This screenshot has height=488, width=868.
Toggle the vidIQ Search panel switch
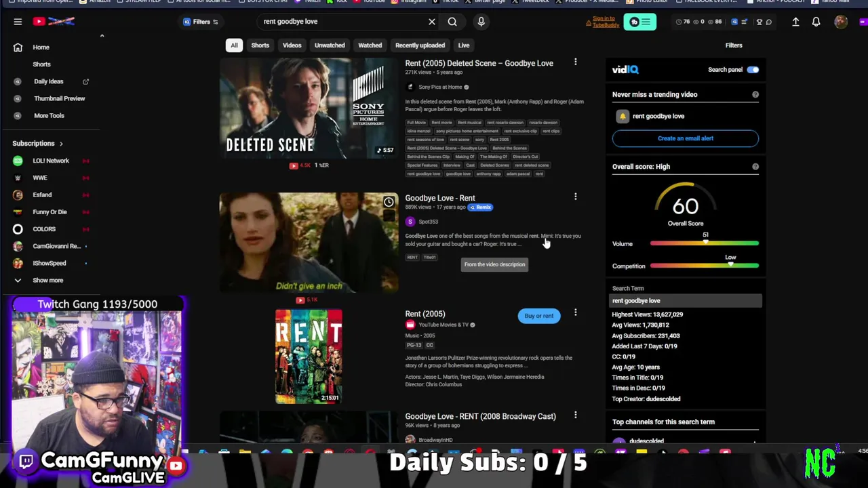pos(753,70)
